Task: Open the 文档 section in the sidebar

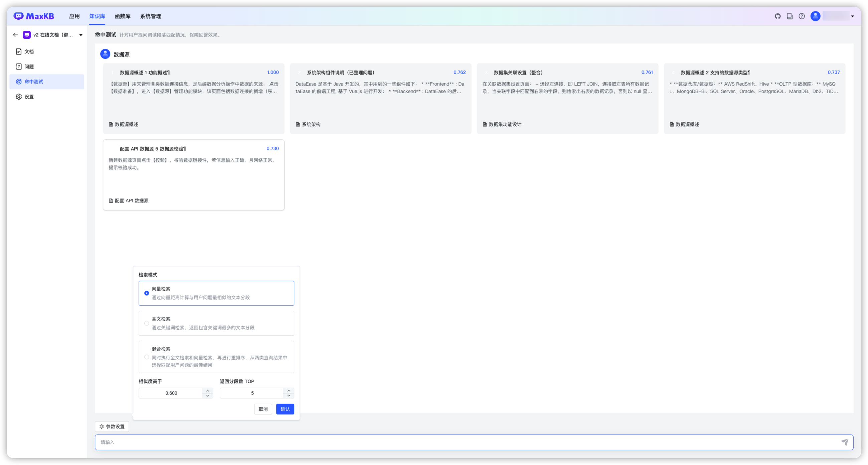Action: pyautogui.click(x=29, y=51)
